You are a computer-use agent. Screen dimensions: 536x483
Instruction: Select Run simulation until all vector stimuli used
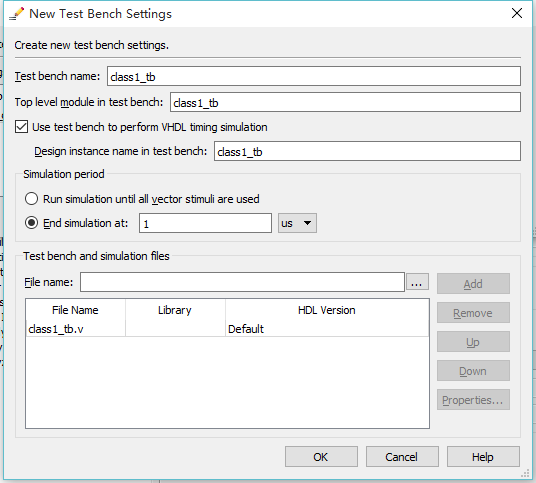point(31,199)
